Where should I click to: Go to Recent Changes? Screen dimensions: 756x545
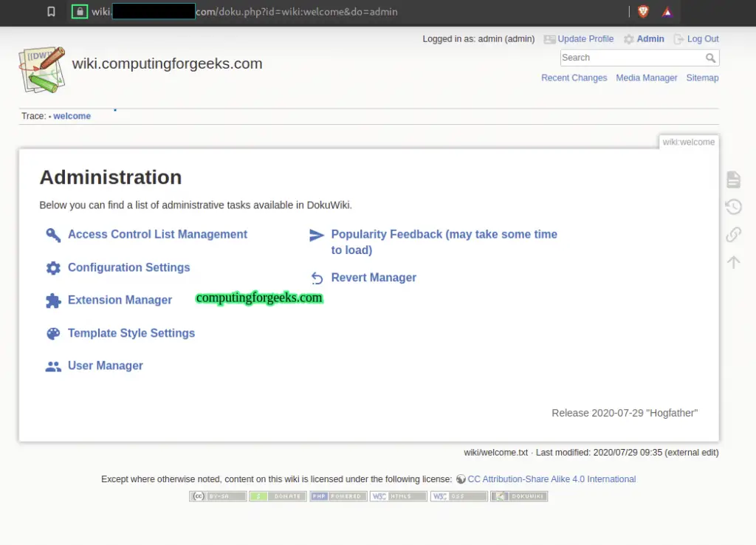574,78
